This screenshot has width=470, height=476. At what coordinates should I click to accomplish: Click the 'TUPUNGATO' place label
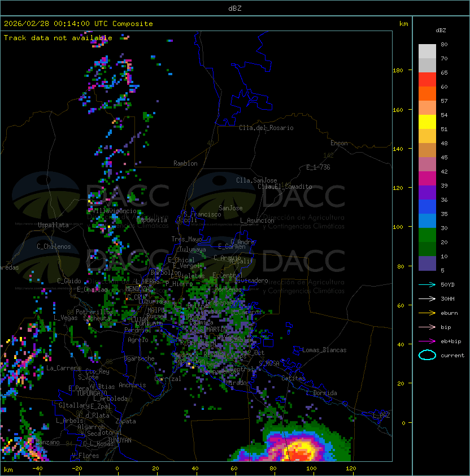coord(92,393)
